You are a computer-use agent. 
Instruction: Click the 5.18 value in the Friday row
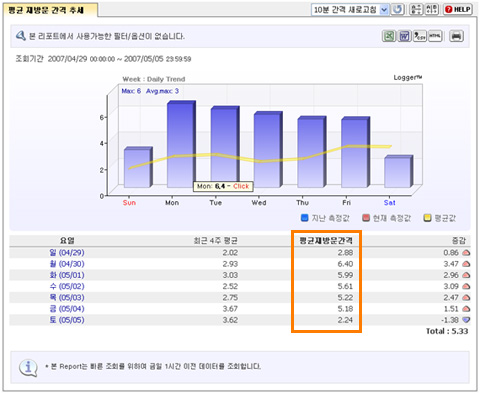(345, 309)
